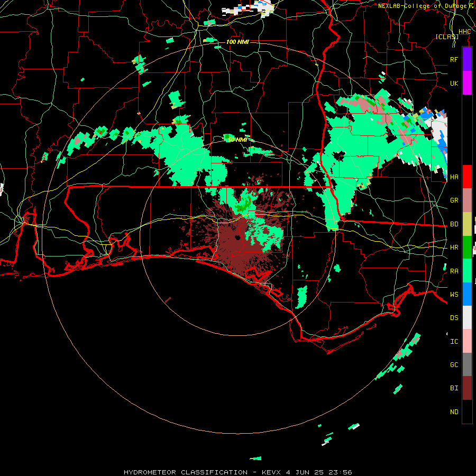The width and height of the screenshot is (476, 476).
Task: Click the BD olive legend swatch
Action: [467, 224]
